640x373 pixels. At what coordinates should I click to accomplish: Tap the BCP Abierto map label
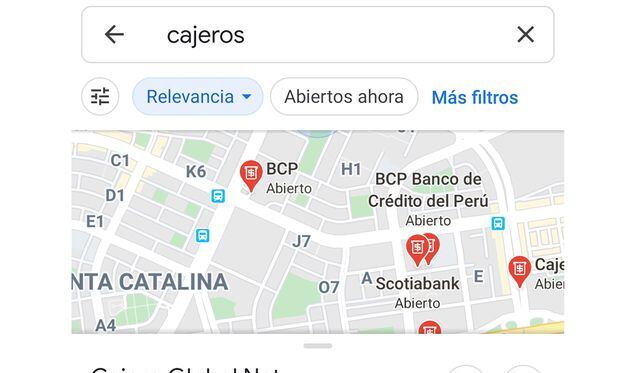click(289, 178)
